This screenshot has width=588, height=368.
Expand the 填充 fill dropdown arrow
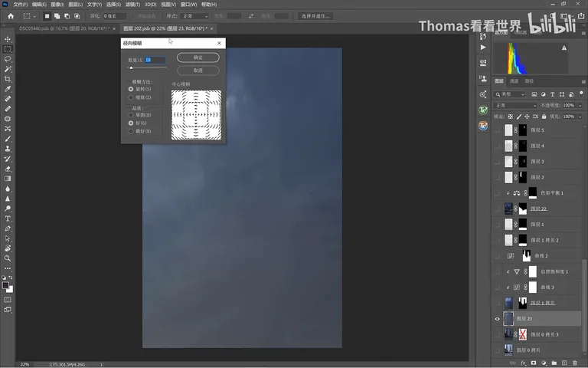(580, 117)
